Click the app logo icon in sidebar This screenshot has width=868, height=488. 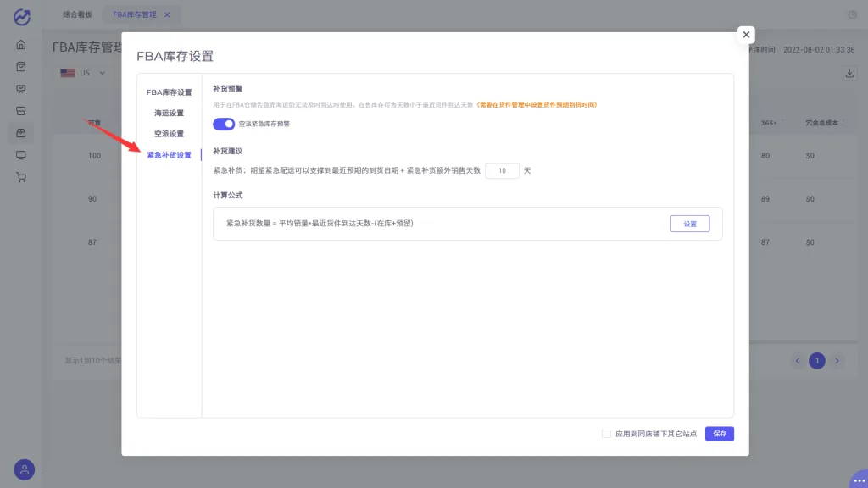pos(21,17)
